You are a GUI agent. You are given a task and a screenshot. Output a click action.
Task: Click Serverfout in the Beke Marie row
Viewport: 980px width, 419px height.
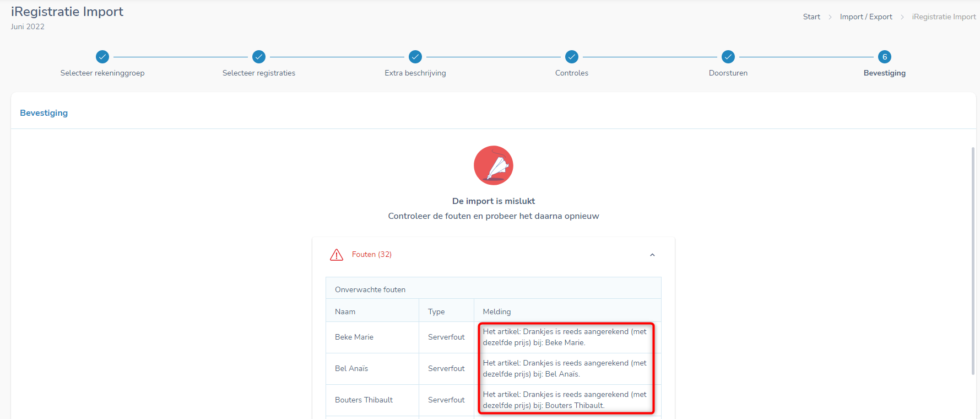pyautogui.click(x=446, y=337)
